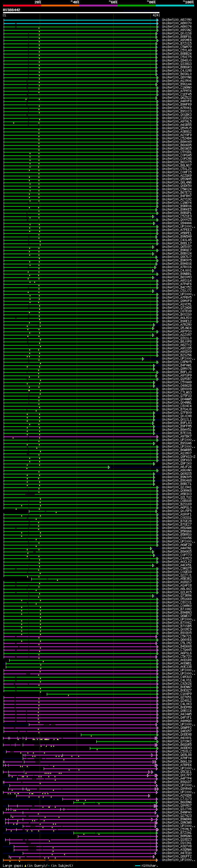Click hit UniRef100_Q0DEH8
Image resolution: width=197 pixels, height=868 pixels.
pos(177,734)
